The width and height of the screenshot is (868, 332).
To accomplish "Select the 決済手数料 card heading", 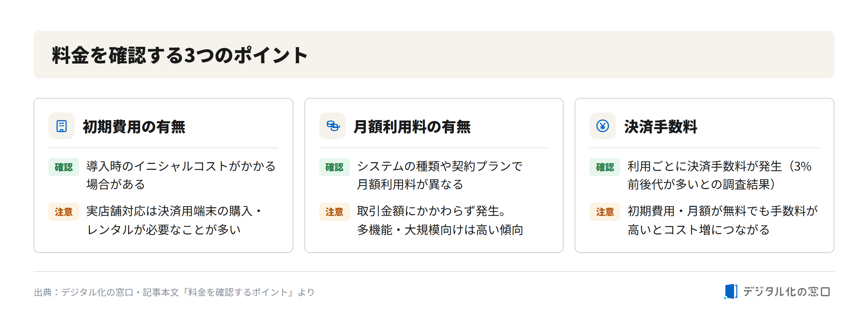I will 661,127.
